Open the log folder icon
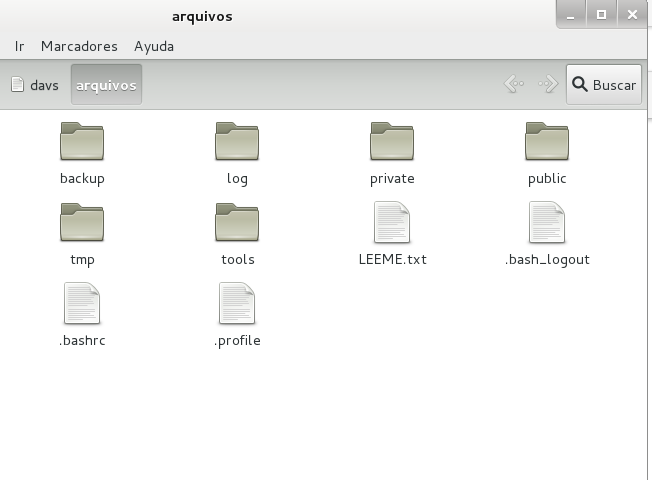Image resolution: width=652 pixels, height=480 pixels. click(x=237, y=142)
